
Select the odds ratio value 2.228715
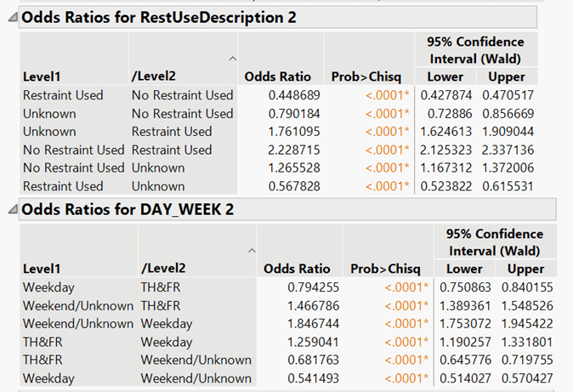[290, 150]
